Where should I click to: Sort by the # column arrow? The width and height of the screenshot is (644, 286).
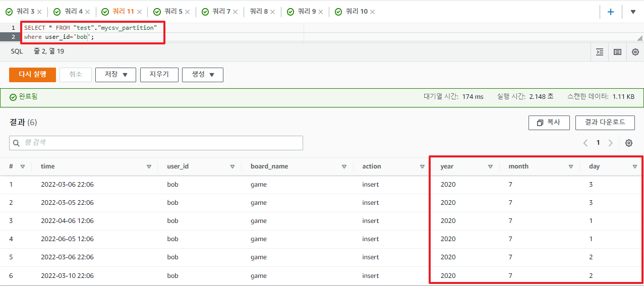[23, 166]
